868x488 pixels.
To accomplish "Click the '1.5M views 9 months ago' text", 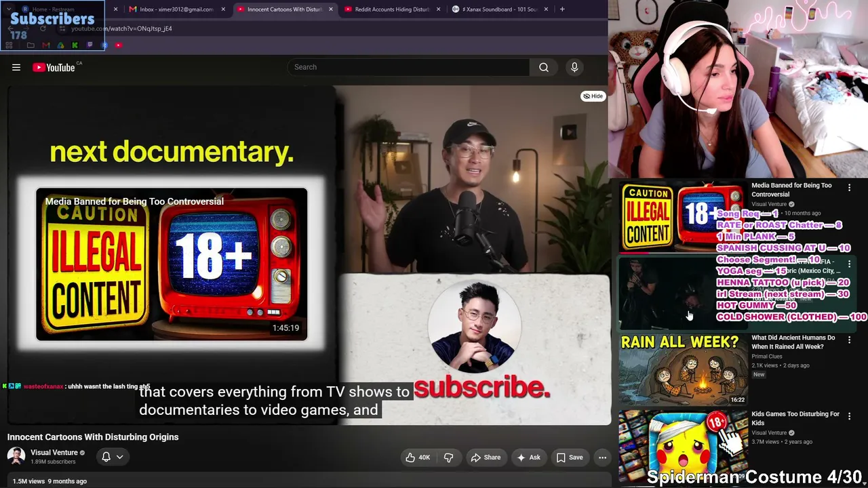I will [50, 481].
